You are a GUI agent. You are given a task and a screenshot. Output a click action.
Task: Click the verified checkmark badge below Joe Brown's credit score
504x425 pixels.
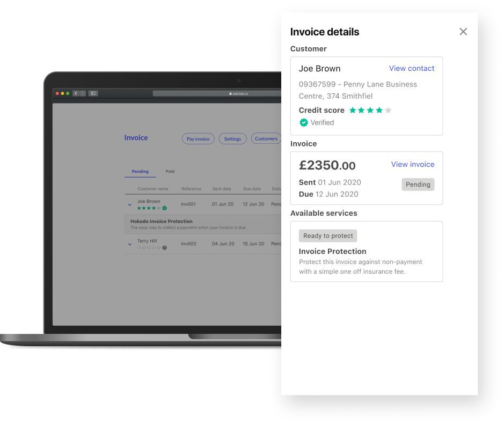304,122
